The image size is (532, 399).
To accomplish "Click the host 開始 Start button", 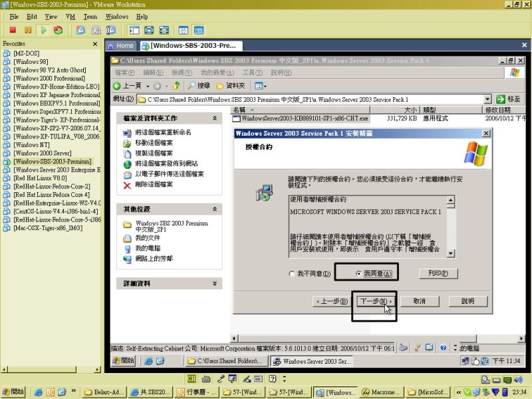I will [13, 392].
